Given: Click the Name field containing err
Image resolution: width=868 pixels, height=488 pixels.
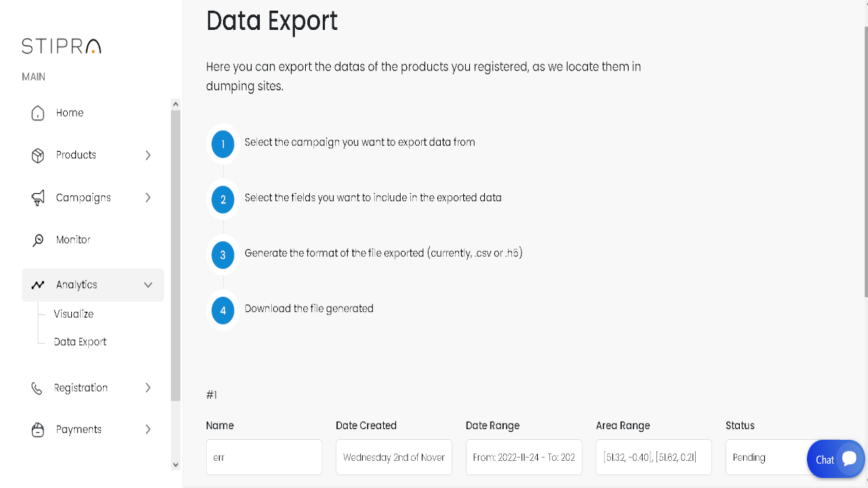Looking at the screenshot, I should (264, 457).
